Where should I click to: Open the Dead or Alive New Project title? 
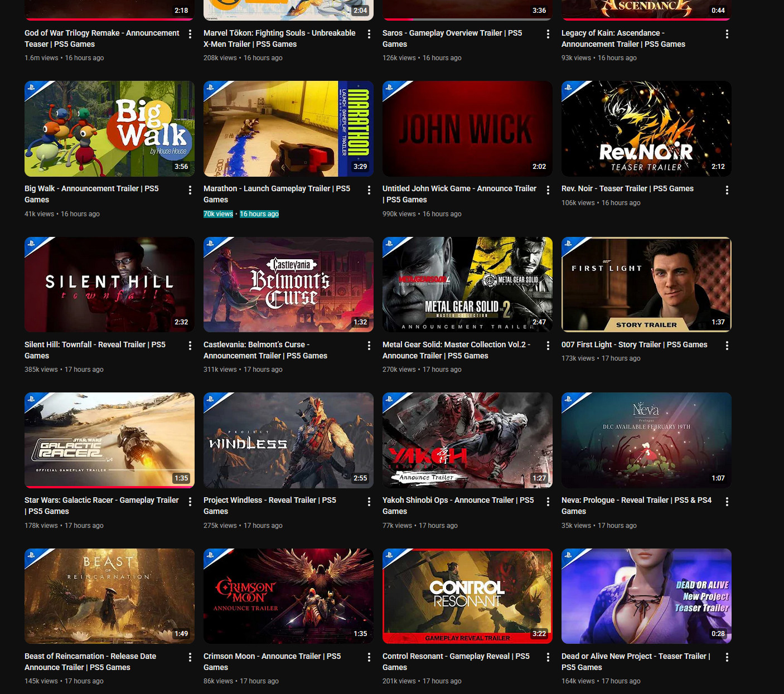pos(636,662)
